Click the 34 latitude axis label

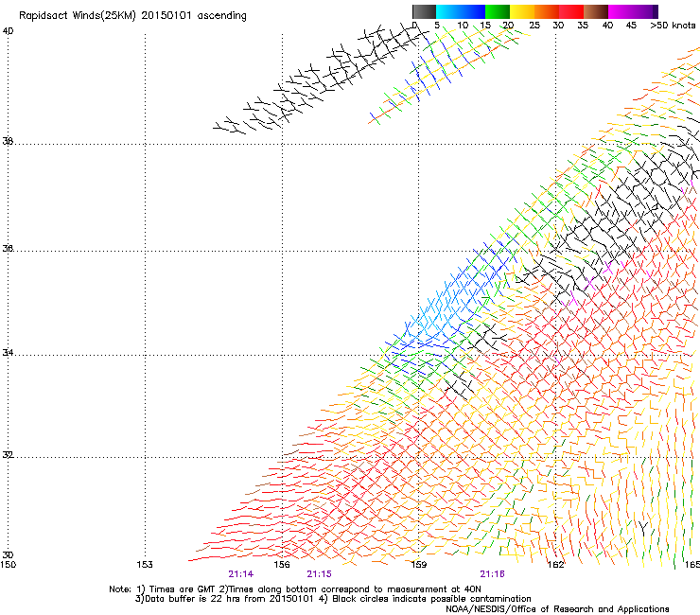click(8, 353)
